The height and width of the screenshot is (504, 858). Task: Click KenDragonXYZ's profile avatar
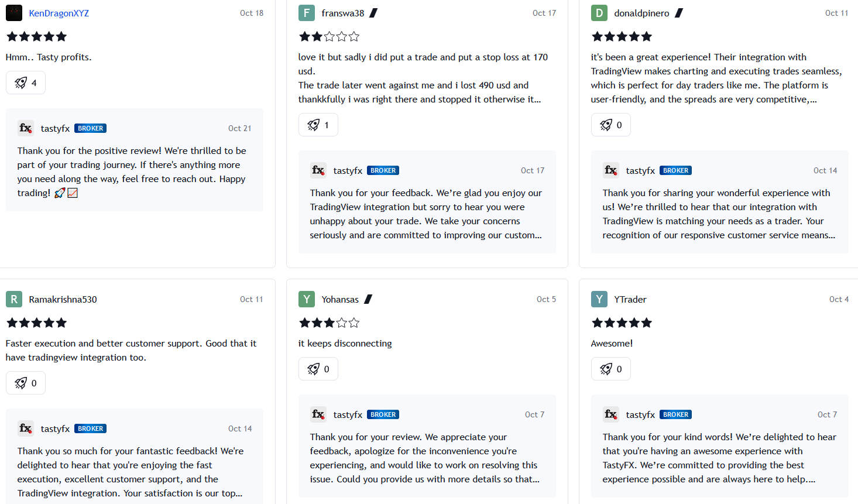coord(14,13)
